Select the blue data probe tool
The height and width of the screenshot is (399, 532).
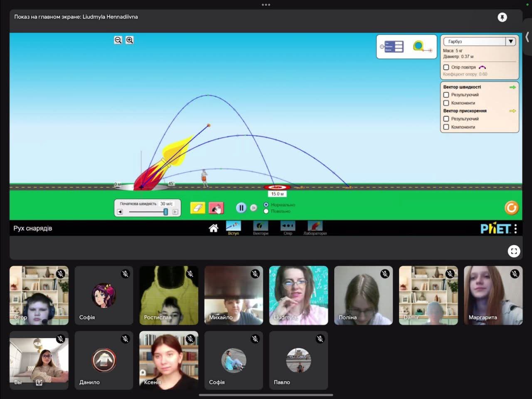(393, 47)
